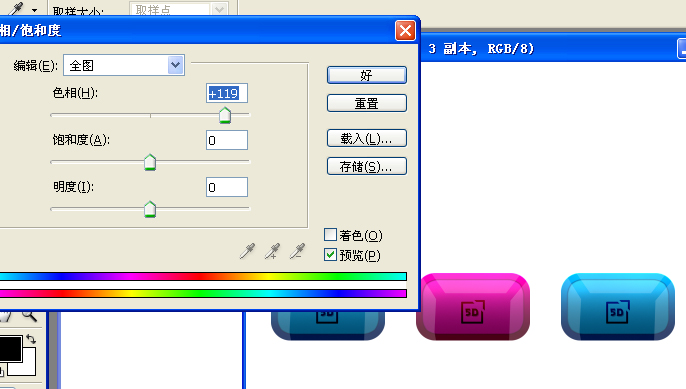Viewport: 686px width, 389px height.
Task: Click the 饱和度 saturation value field
Action: point(227,140)
